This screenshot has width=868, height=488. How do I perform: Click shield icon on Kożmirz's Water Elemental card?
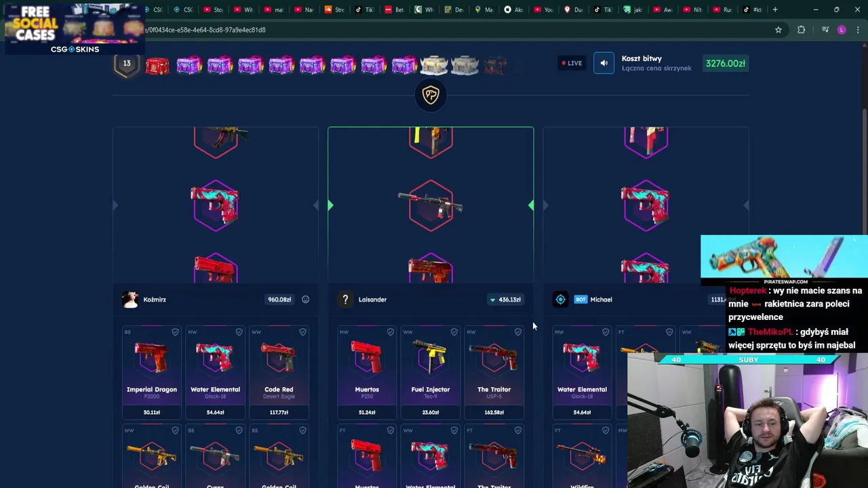(239, 332)
